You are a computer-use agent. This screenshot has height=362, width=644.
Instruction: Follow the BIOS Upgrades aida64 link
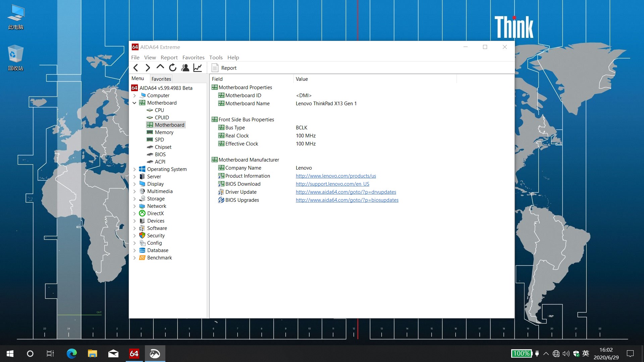pyautogui.click(x=347, y=200)
